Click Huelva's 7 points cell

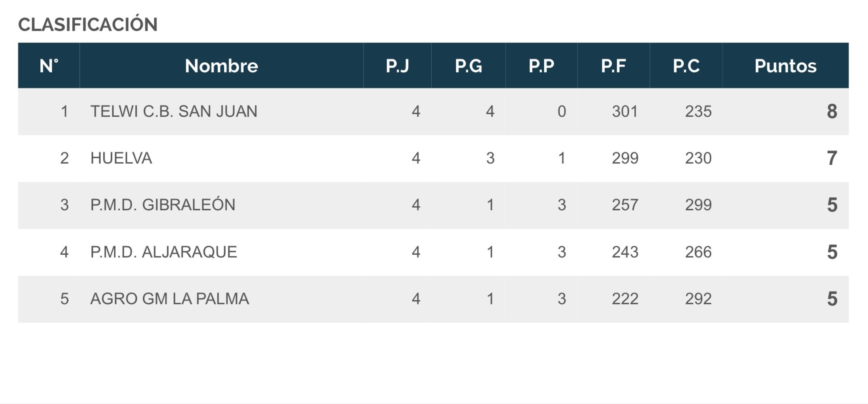tap(832, 158)
